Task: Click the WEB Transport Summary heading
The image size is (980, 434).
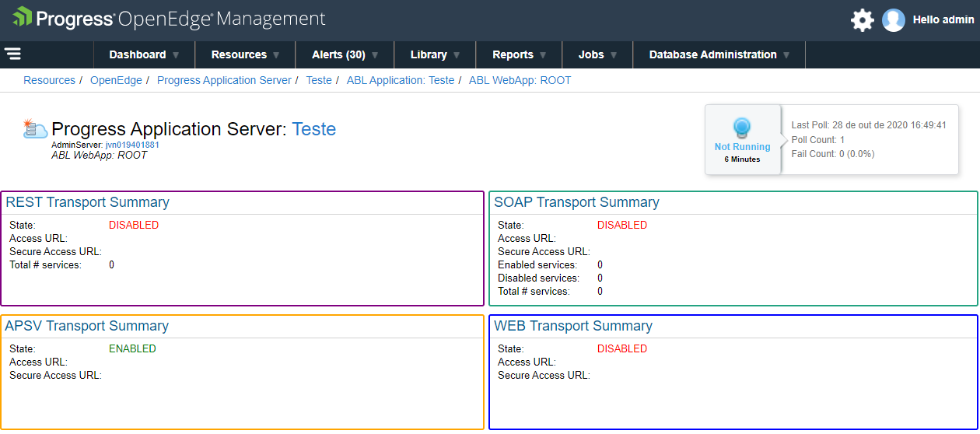Action: (573, 326)
